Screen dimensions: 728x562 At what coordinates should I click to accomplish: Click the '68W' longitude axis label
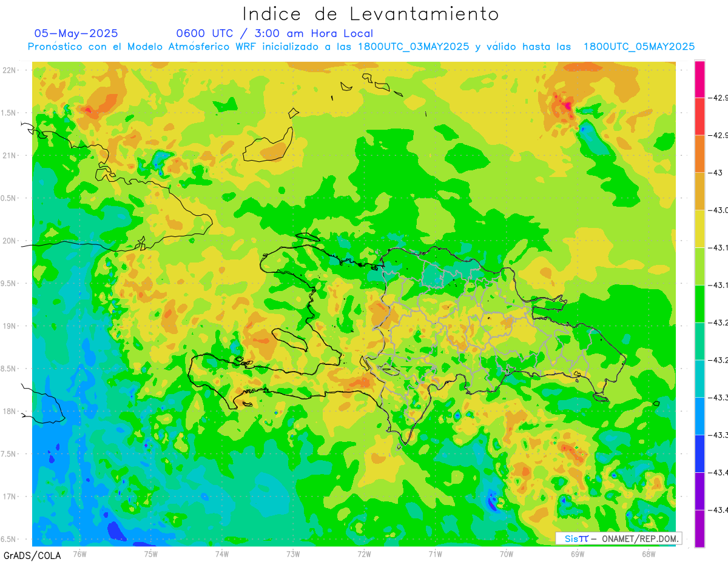point(649,554)
